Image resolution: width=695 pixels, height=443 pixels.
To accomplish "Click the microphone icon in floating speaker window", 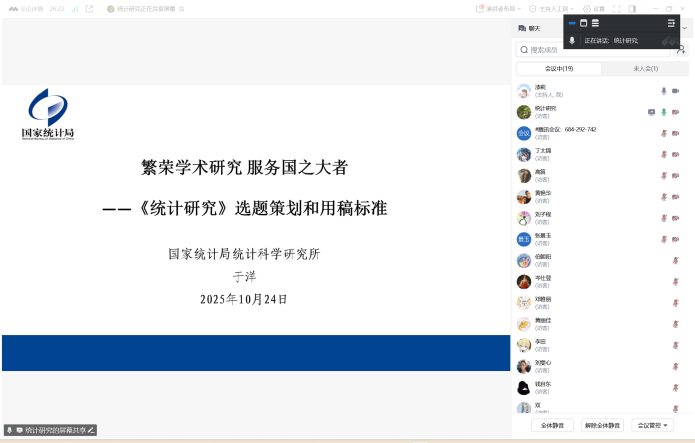I will click(x=572, y=40).
